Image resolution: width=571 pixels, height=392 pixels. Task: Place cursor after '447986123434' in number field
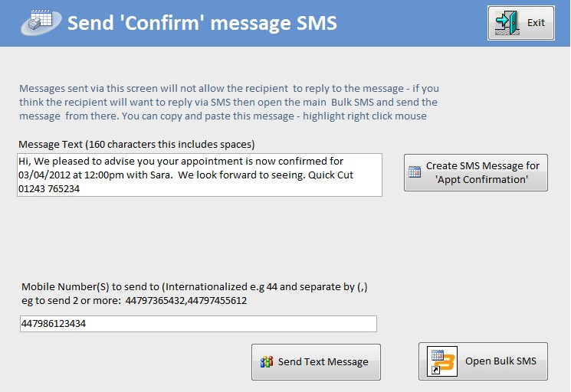point(87,324)
